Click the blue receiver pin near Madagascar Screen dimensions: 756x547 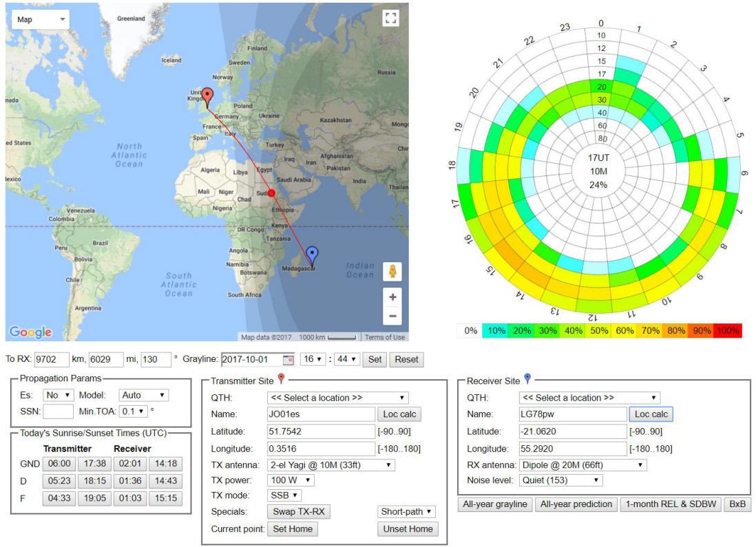coord(312,255)
